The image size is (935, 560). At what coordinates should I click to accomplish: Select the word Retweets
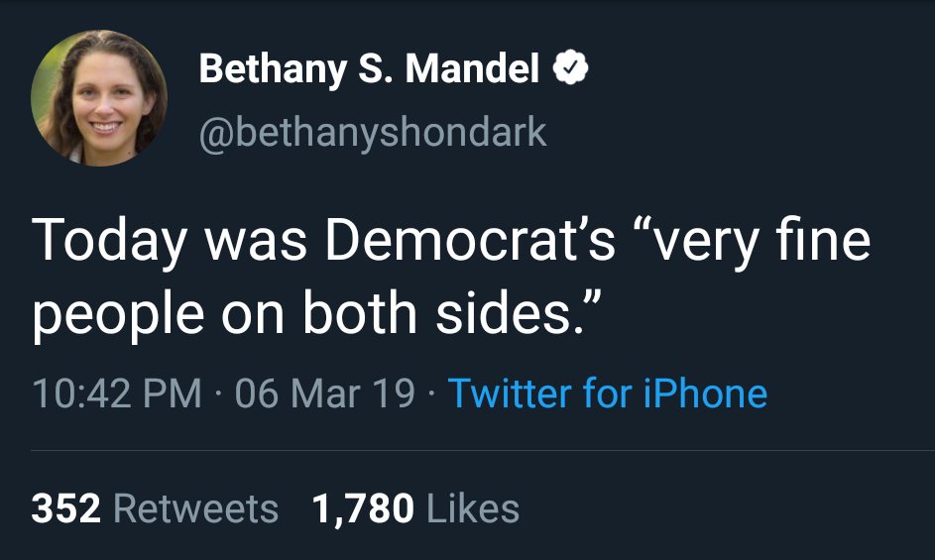195,508
